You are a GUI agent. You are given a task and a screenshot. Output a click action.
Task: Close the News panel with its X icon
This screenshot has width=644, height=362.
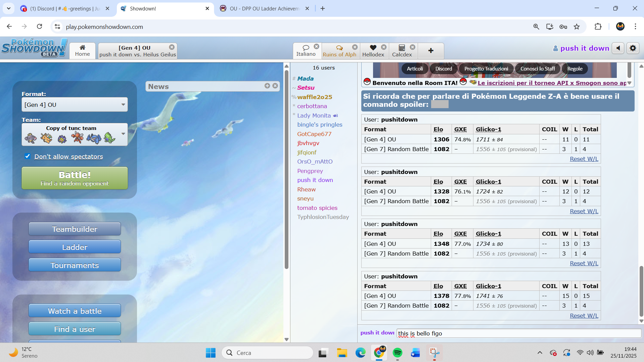point(275,86)
